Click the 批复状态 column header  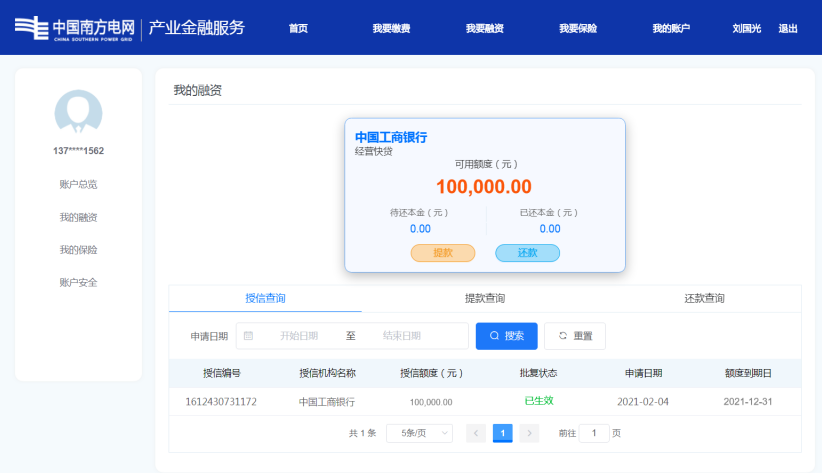point(539,373)
